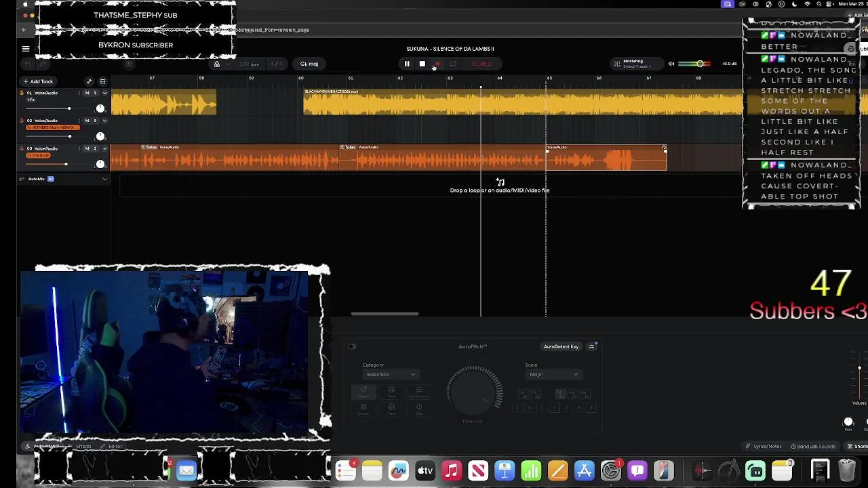Open the orange Fx preset tag on track 03
This screenshot has height=488, width=868.
tap(38, 155)
